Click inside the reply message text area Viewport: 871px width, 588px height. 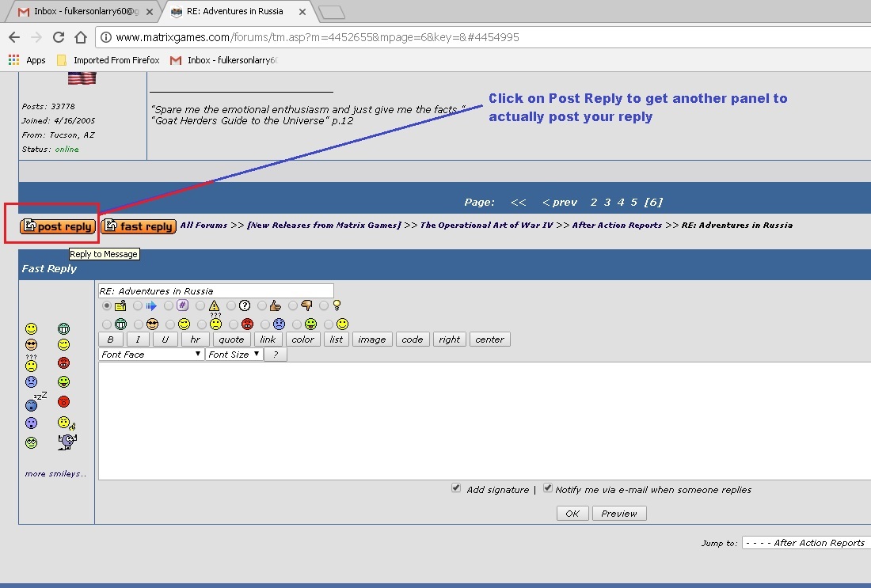click(485, 420)
